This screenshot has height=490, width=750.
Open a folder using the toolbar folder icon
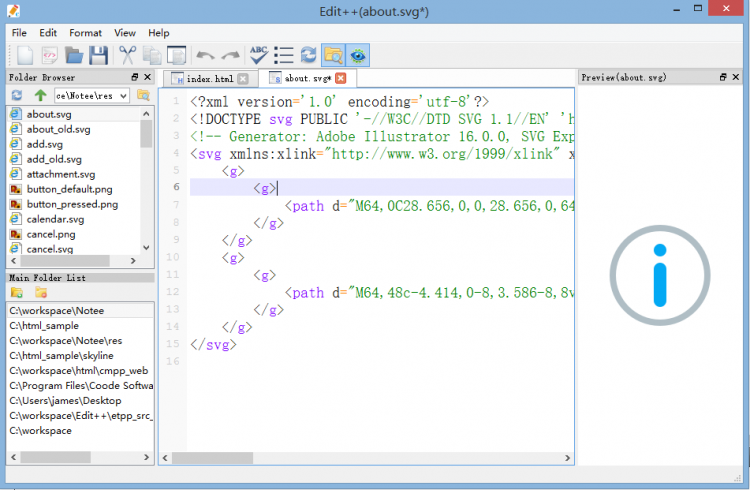74,55
